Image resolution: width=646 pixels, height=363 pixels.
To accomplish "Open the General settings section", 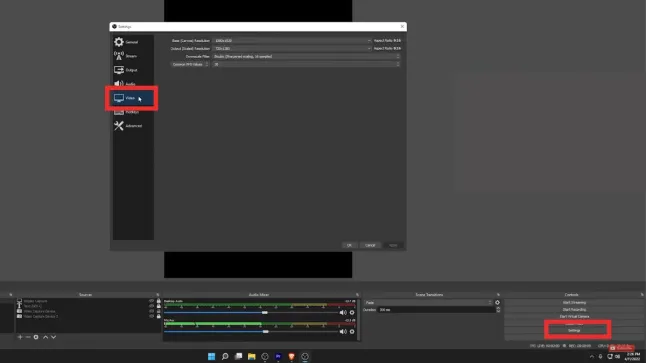I will pos(133,42).
